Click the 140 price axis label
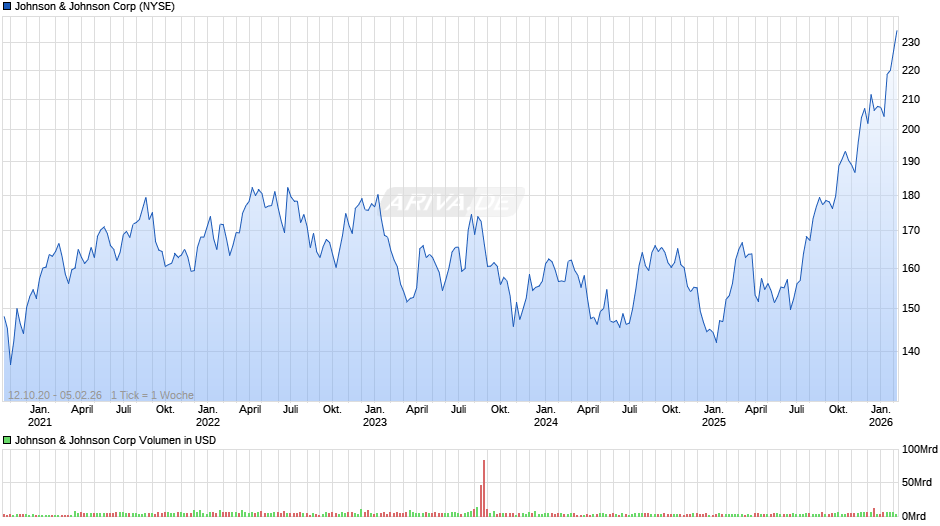940x526 pixels. [911, 351]
